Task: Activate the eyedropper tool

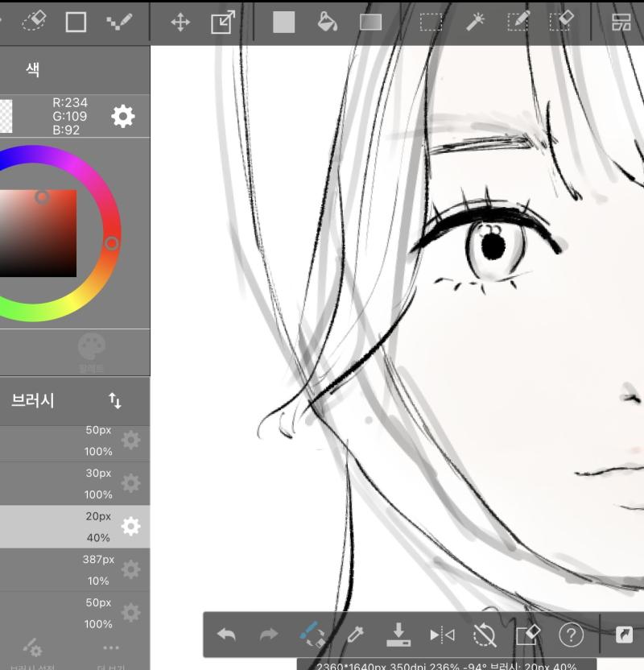Action: click(x=355, y=635)
